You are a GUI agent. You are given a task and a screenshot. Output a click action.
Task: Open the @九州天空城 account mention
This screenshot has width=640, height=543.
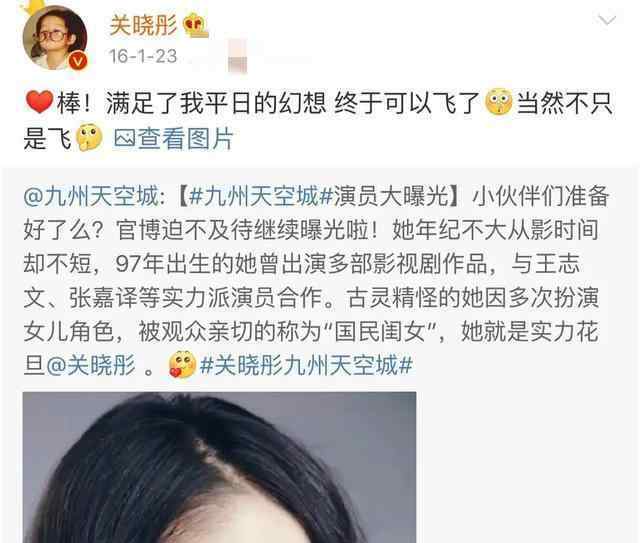[x=91, y=196]
